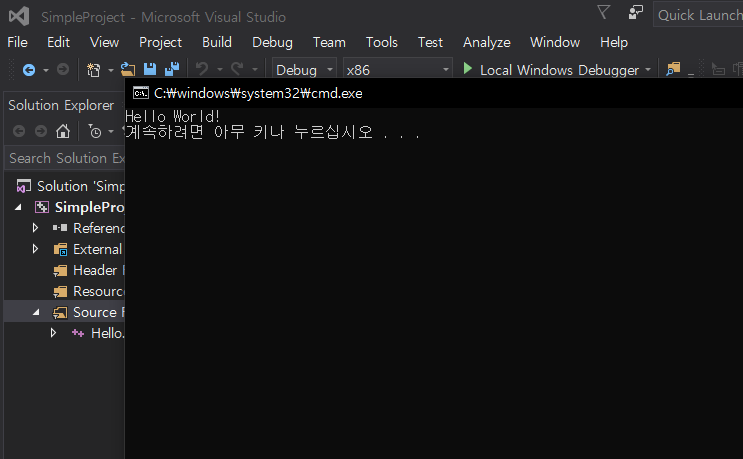The width and height of the screenshot is (743, 459).
Task: Collapse the SimpleProject tree node
Action: 18,207
